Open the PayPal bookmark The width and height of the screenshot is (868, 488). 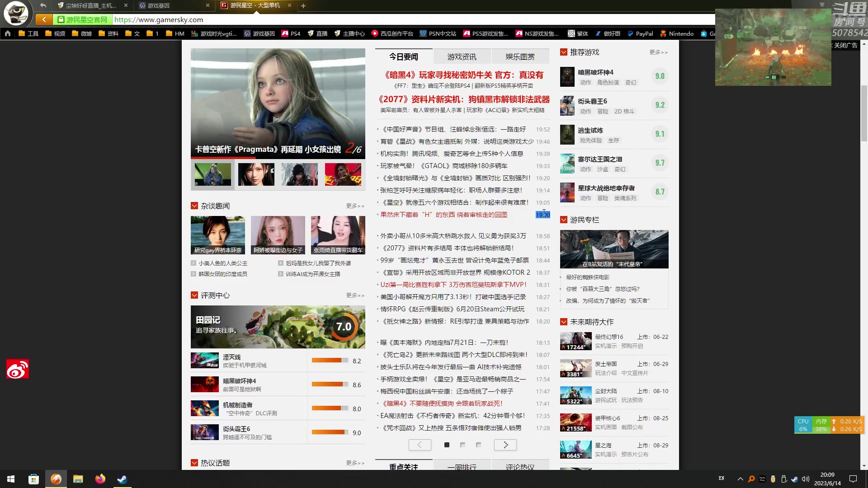pos(640,33)
